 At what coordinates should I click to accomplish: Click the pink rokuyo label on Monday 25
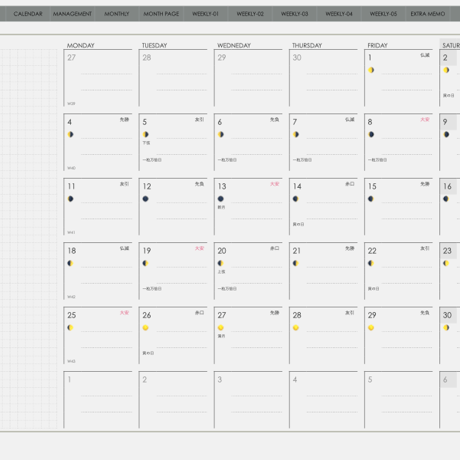[124, 313]
